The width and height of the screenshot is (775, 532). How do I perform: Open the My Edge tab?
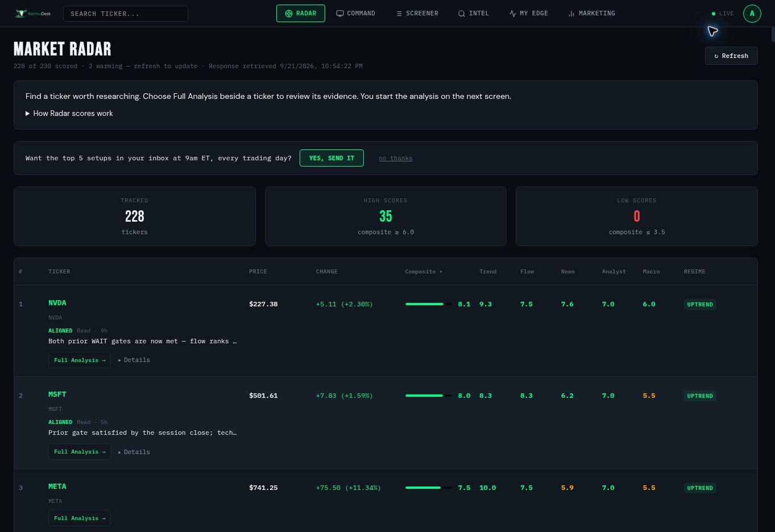point(528,13)
